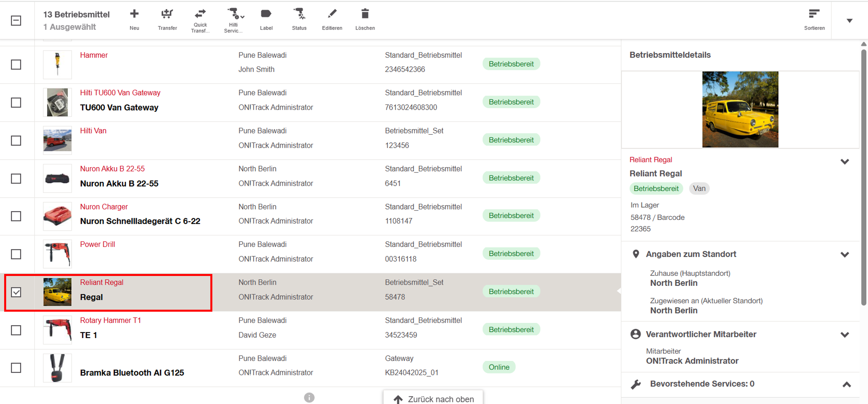Open the Transfer cart icon

coord(167,14)
